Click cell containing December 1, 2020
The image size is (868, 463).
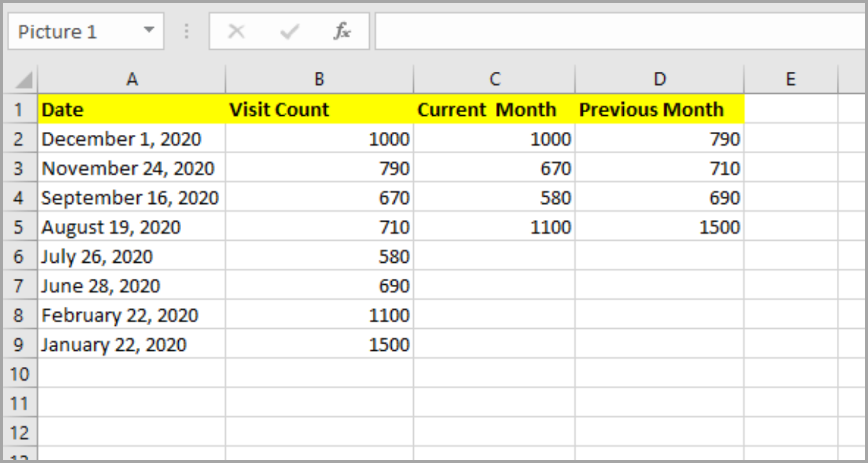click(x=132, y=139)
